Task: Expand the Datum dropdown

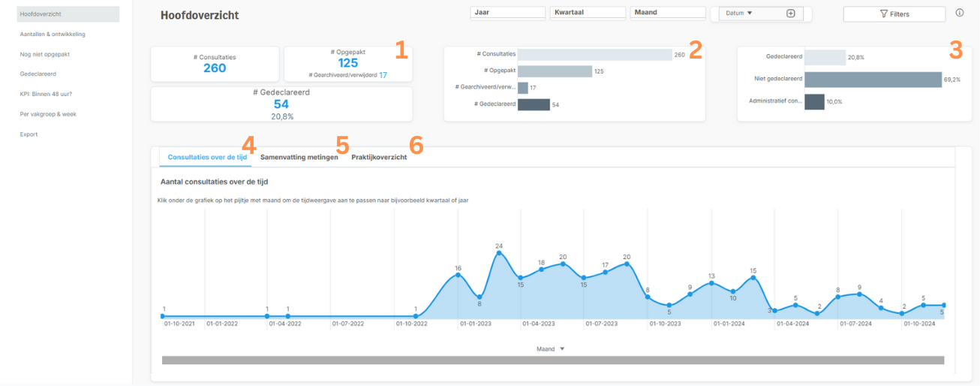Action: tap(739, 14)
